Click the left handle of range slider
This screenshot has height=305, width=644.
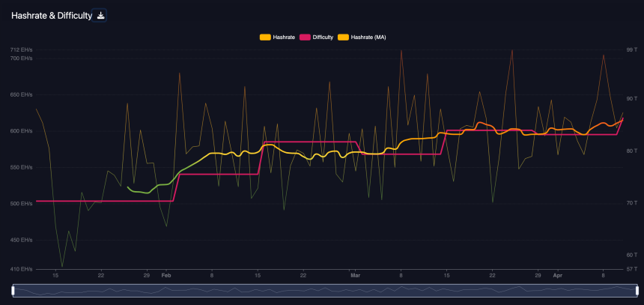pyautogui.click(x=13, y=290)
